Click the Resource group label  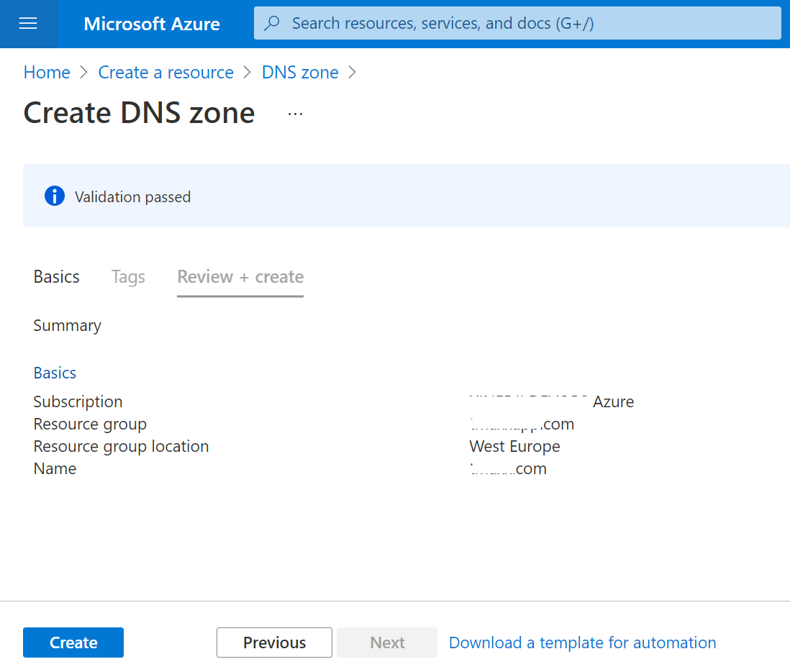pos(90,424)
